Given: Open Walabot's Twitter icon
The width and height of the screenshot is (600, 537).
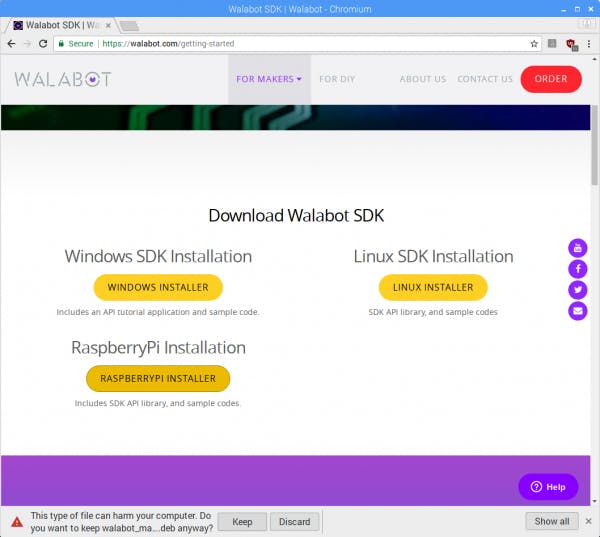Looking at the screenshot, I should point(577,290).
